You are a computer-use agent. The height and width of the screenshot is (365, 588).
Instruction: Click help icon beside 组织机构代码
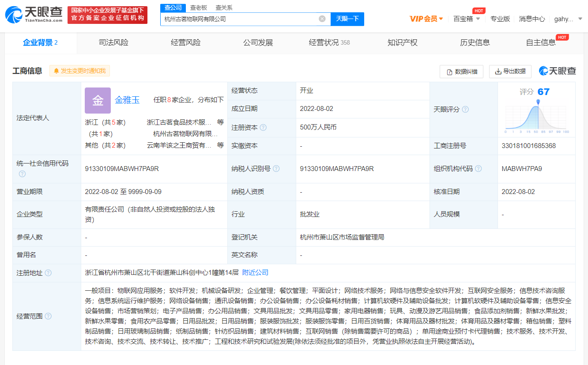478,169
